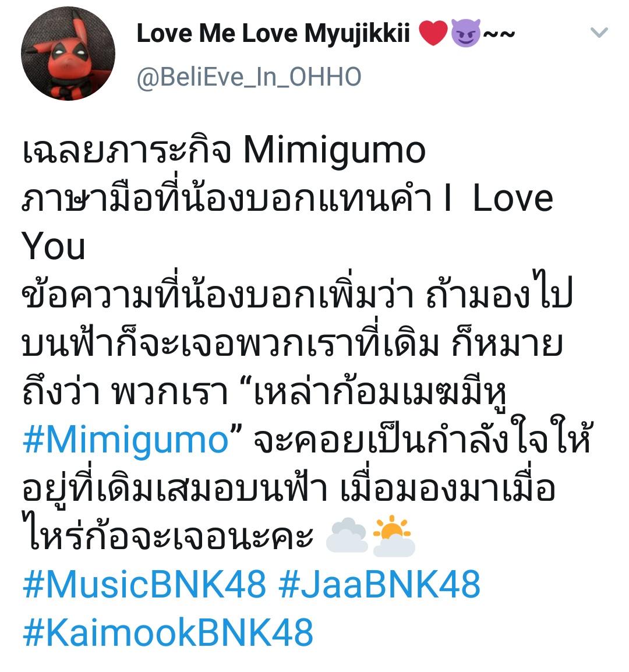The image size is (629, 672).
Task: Click the red heart emoji in the name
Action: [433, 33]
